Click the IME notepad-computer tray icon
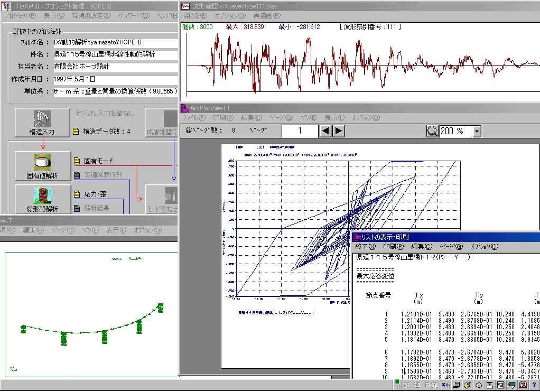Screen dimensions: 540x392 click(457, 385)
